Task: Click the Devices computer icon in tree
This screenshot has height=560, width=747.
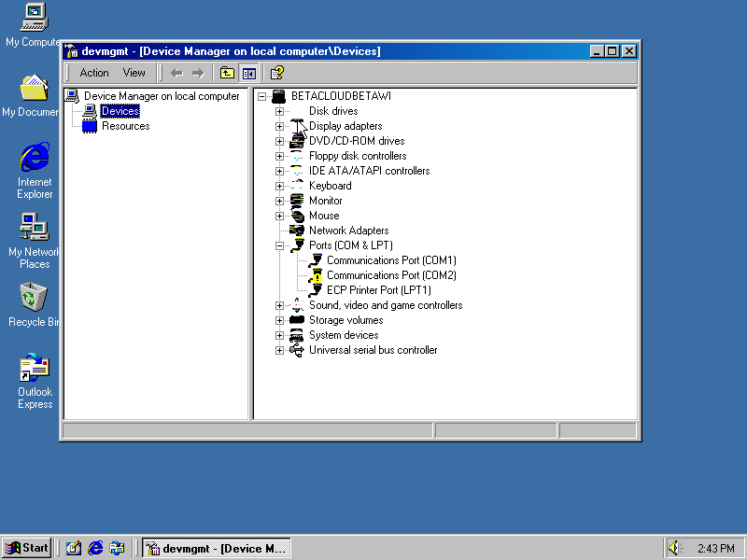Action: (90, 111)
